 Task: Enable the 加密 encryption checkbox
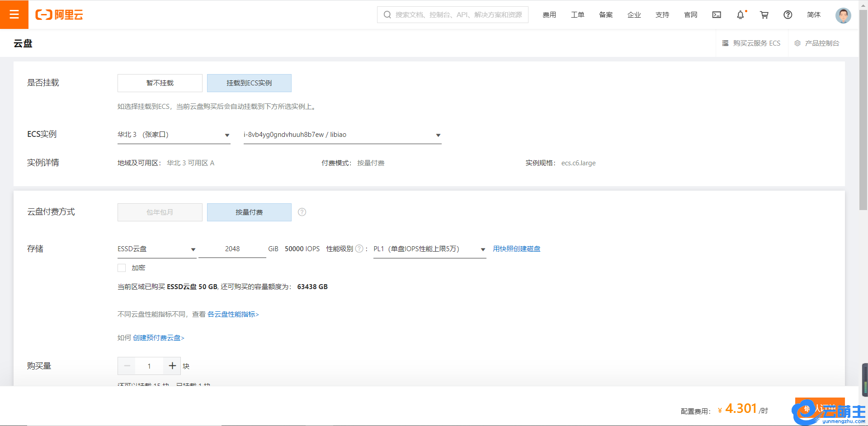[x=122, y=268]
